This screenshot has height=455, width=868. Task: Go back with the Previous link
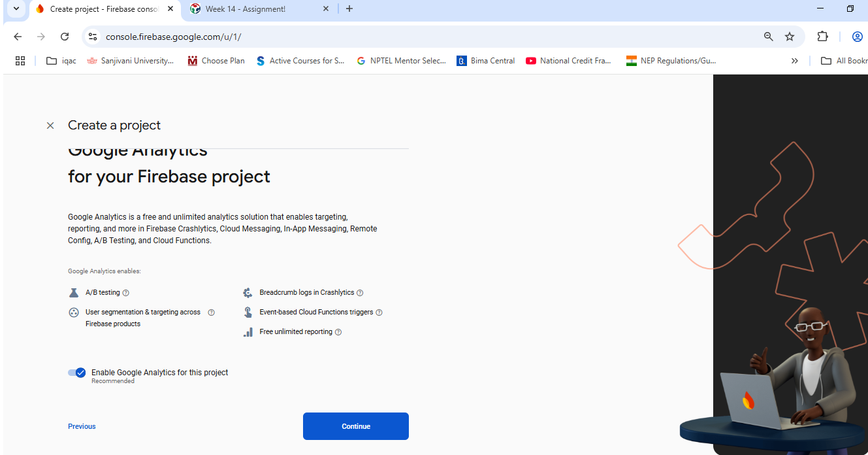(x=82, y=426)
